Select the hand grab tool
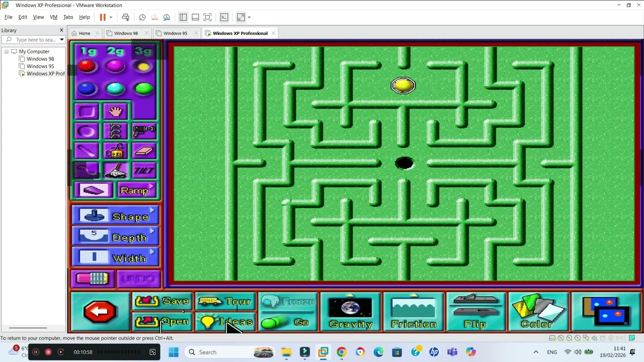 point(115,111)
